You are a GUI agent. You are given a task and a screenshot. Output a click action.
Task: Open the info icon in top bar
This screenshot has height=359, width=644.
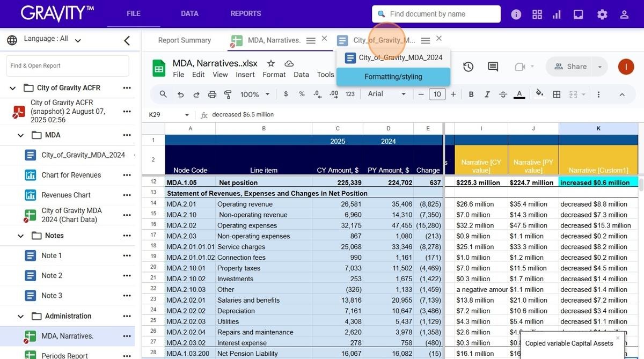click(516, 14)
